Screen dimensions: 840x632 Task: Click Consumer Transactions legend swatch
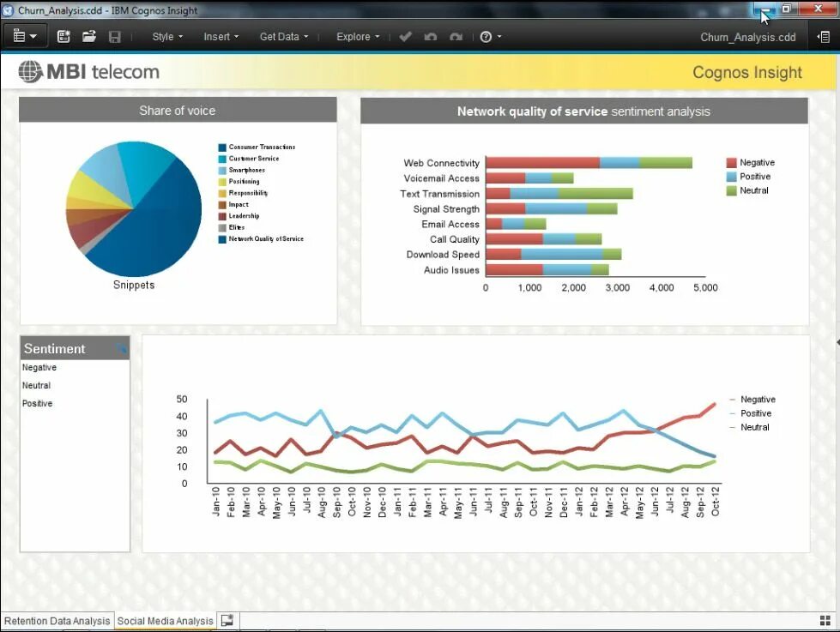pos(222,147)
